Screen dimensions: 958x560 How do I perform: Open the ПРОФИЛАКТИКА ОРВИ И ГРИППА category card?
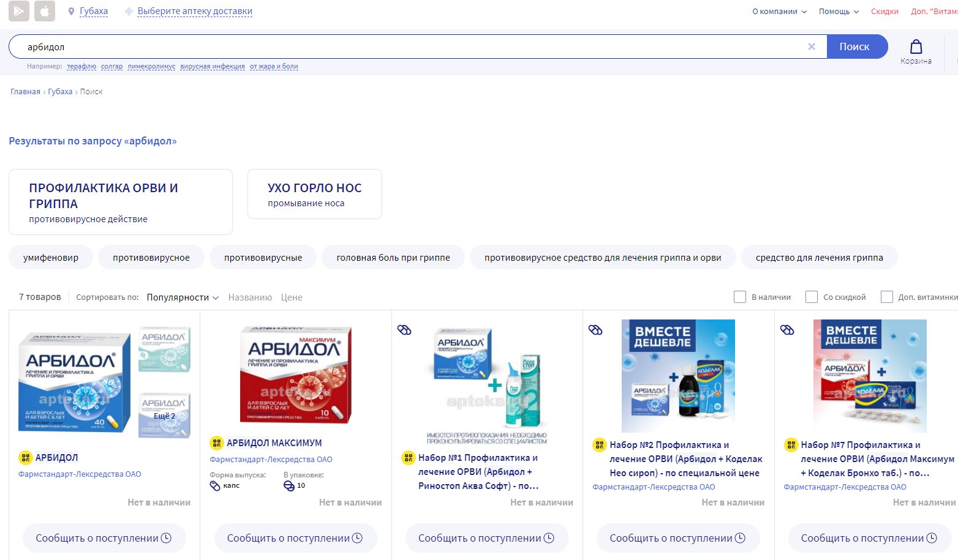pyautogui.click(x=121, y=202)
